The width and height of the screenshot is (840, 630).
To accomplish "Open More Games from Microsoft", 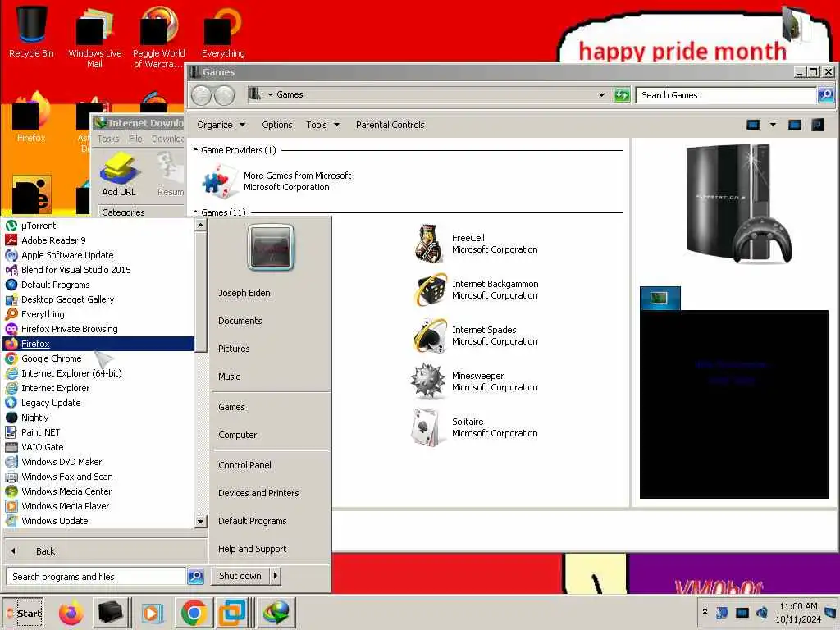I will [x=277, y=181].
